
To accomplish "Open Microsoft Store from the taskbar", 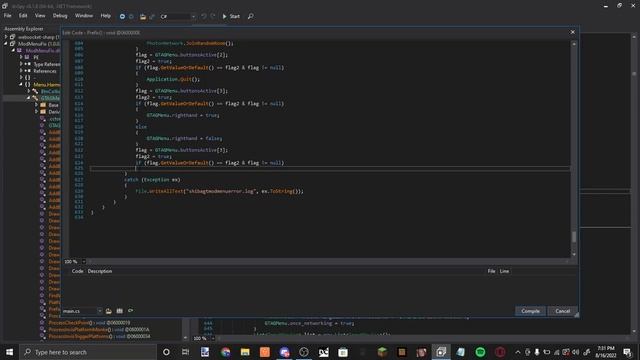I will click(x=343, y=352).
